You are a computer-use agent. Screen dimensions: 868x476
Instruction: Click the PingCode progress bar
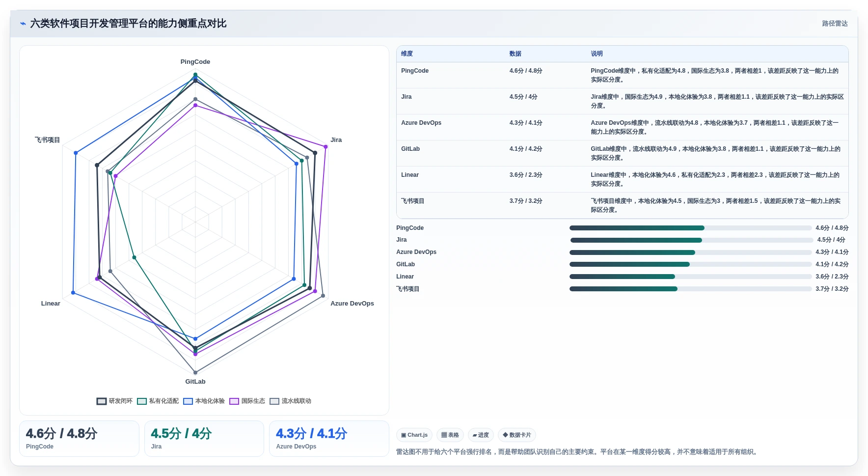(690, 228)
